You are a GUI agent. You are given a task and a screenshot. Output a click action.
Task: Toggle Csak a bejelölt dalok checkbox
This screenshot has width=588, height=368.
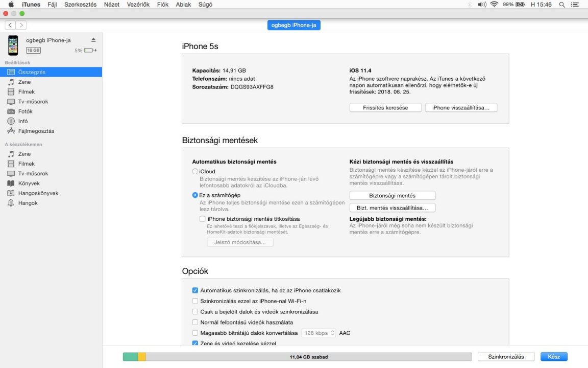[195, 312]
